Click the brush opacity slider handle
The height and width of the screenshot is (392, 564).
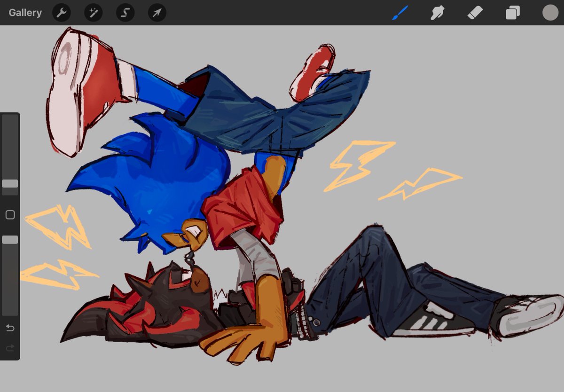click(x=10, y=240)
